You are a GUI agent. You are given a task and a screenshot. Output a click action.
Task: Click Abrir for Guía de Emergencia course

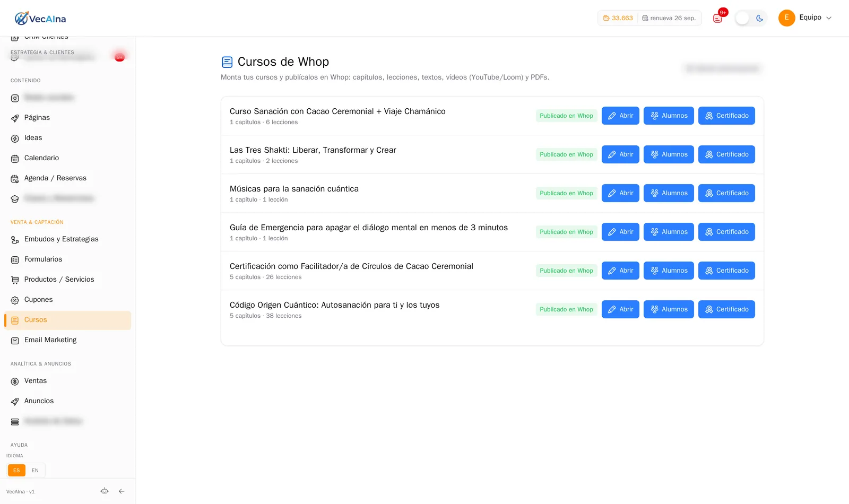coord(620,232)
